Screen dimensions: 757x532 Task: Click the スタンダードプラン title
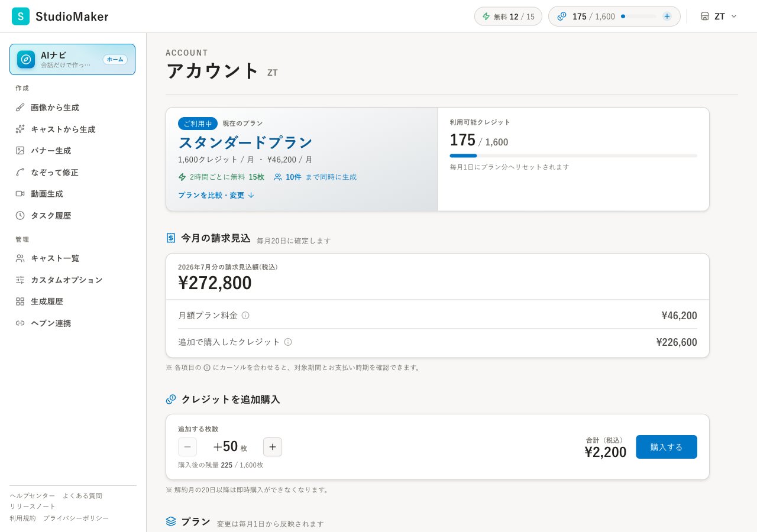(245, 142)
